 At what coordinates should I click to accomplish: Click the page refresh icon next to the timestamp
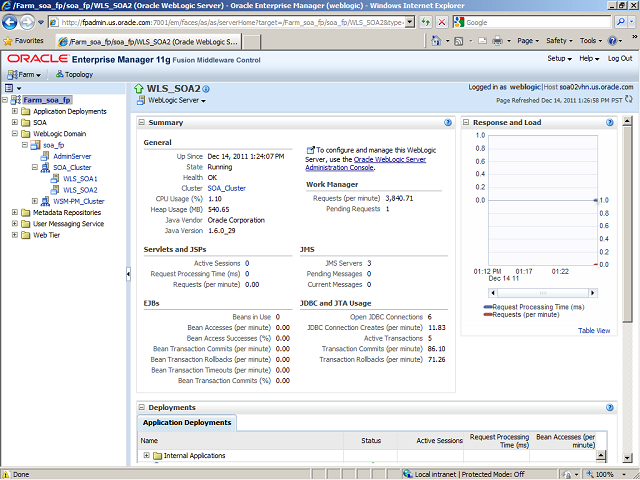[630, 100]
